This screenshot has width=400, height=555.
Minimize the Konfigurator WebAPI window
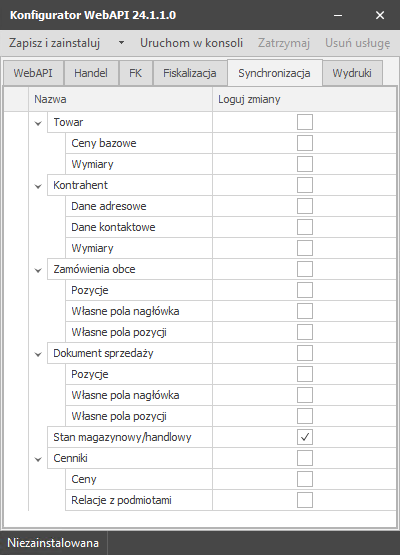(338, 15)
